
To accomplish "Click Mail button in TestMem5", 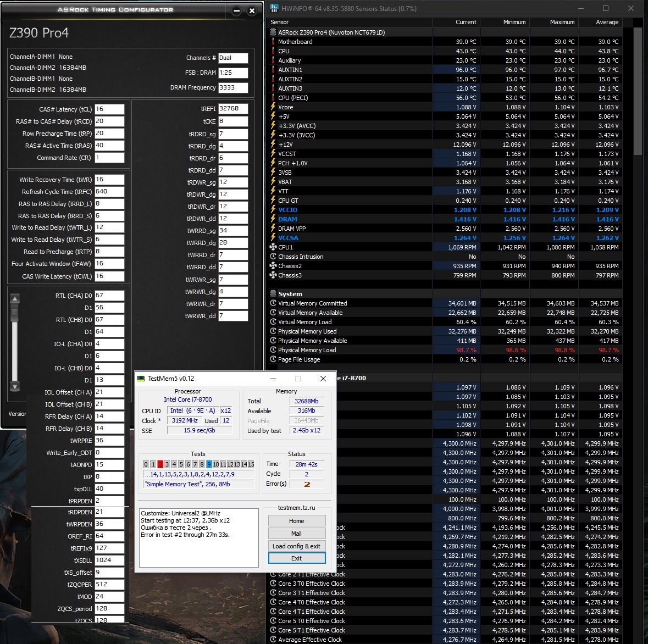I will pos(297,534).
